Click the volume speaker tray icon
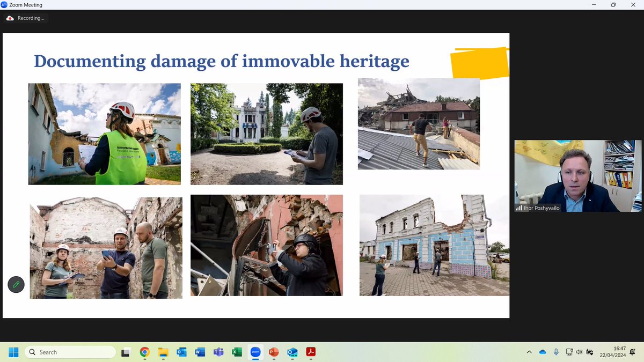Image resolution: width=644 pixels, height=362 pixels. click(579, 352)
